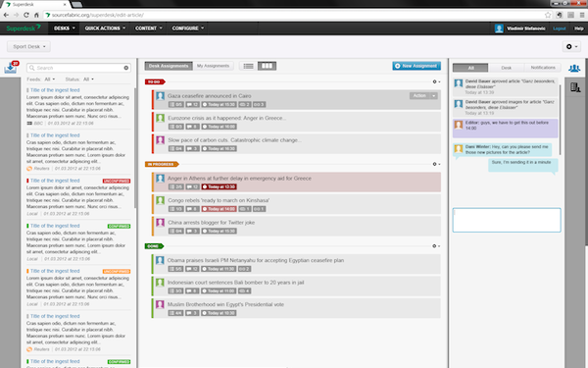Screen dimensions: 588x368
Task: Select the All tab in activity panel
Action: click(470, 68)
